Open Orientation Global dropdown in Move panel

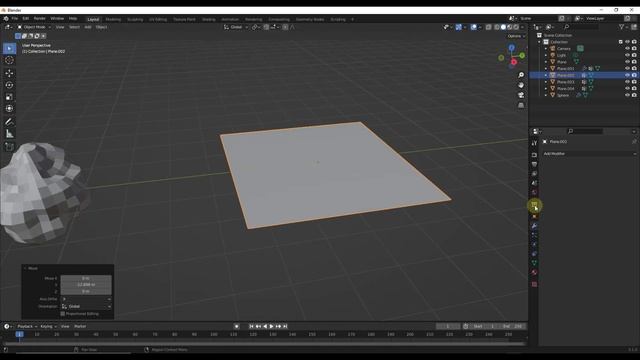86,307
